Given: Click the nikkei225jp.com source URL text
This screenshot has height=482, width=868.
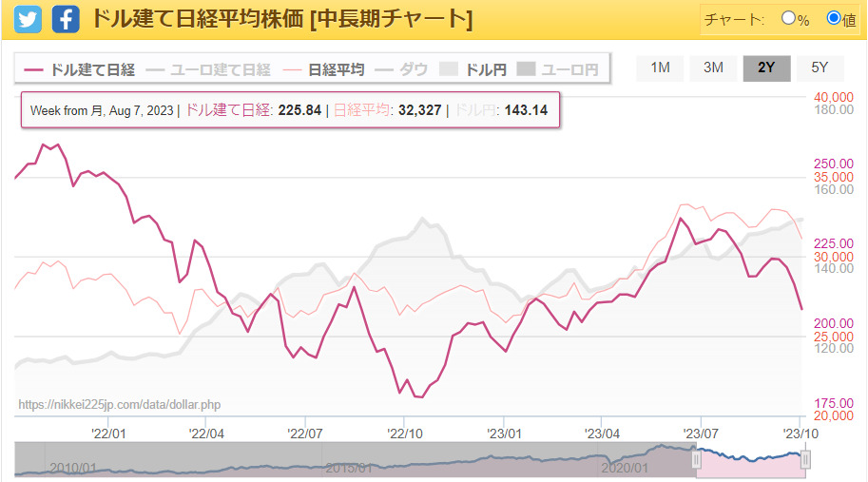Looking at the screenshot, I should tap(119, 405).
